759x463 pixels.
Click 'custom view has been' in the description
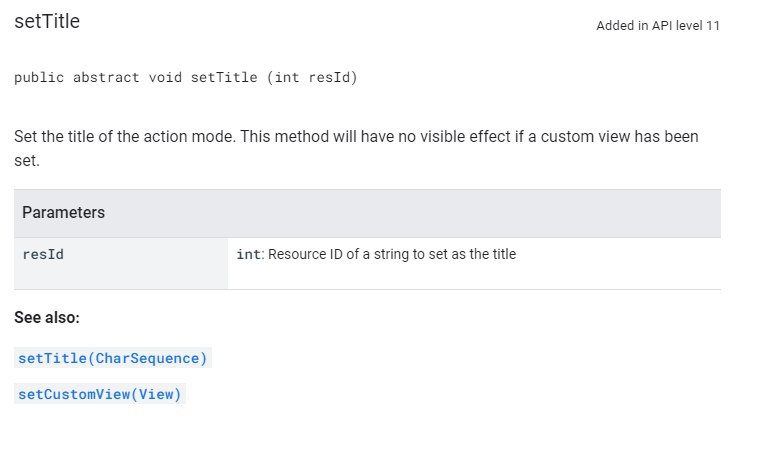tap(620, 136)
